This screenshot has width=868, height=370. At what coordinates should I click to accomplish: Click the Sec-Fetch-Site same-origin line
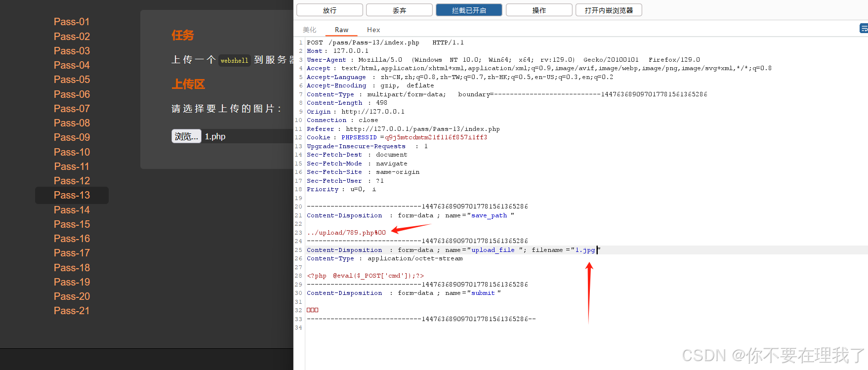point(363,172)
